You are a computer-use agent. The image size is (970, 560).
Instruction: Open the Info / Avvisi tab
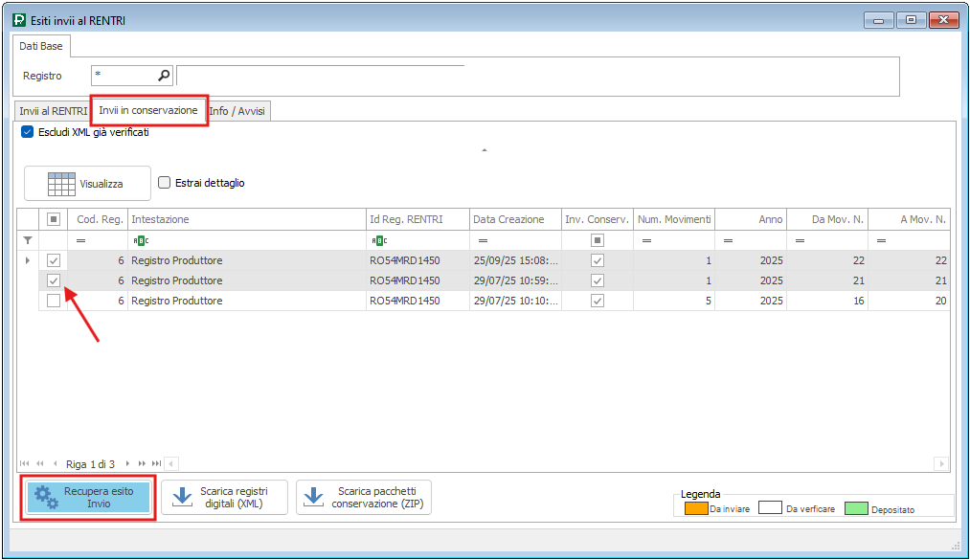pyautogui.click(x=238, y=111)
